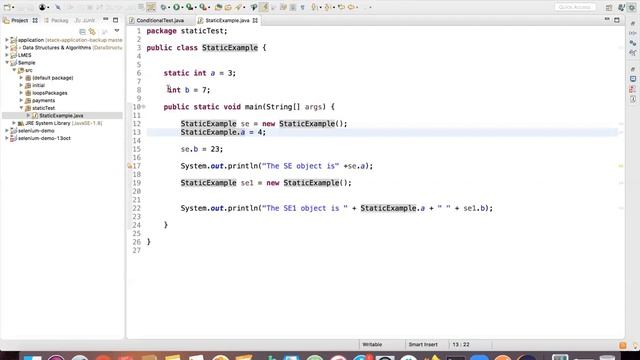Image resolution: width=640 pixels, height=360 pixels.
Task: Click in the Quick Access search field
Action: pyautogui.click(x=575, y=7)
